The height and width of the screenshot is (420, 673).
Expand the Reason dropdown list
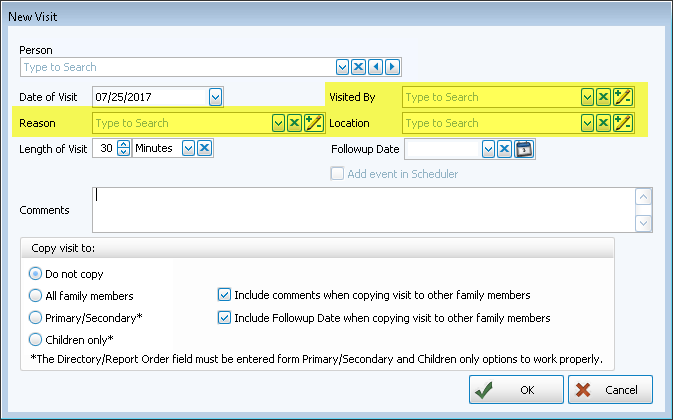(278, 123)
